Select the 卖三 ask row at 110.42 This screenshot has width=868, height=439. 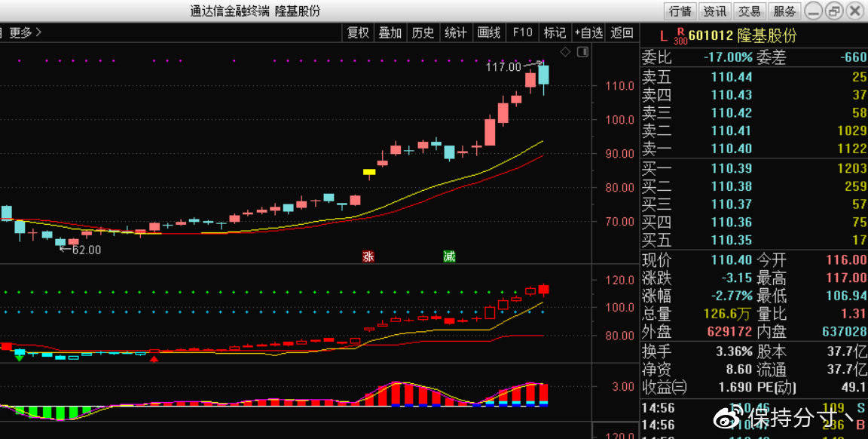pyautogui.click(x=754, y=113)
